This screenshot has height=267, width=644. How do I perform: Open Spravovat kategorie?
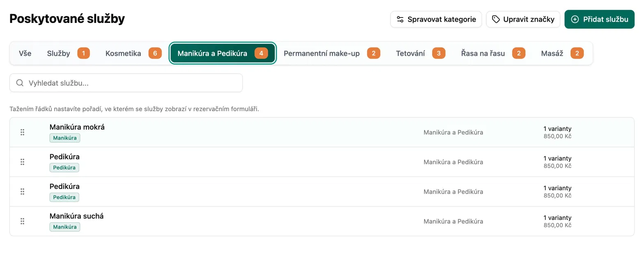436,19
